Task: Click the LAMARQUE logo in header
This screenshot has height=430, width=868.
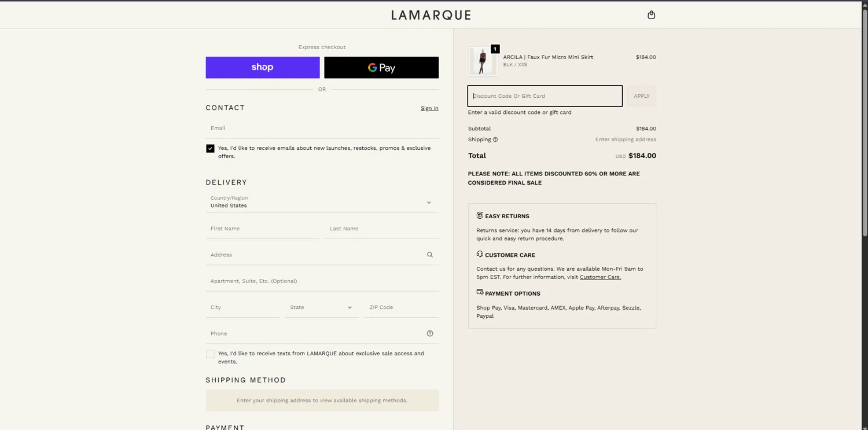Action: pyautogui.click(x=431, y=15)
